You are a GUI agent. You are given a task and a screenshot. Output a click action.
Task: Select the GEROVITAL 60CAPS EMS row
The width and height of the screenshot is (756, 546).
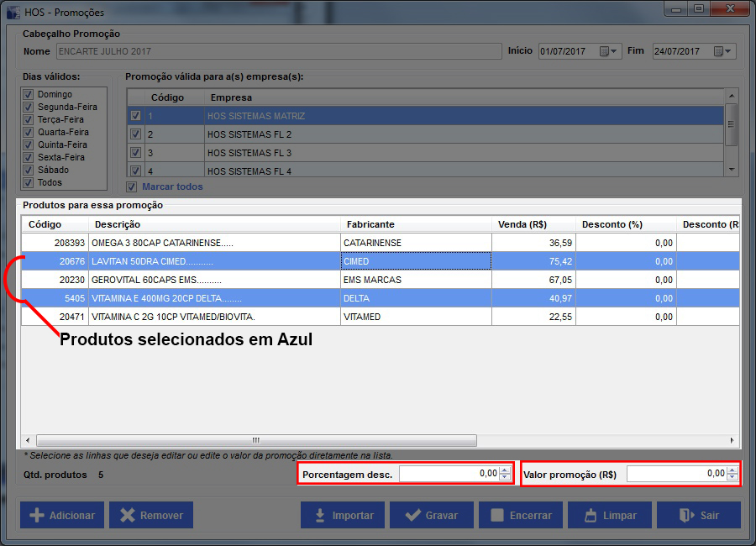pos(381,280)
